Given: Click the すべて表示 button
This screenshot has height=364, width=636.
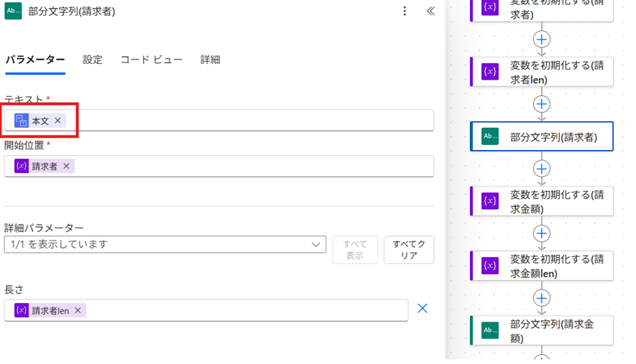Looking at the screenshot, I should (354, 250).
